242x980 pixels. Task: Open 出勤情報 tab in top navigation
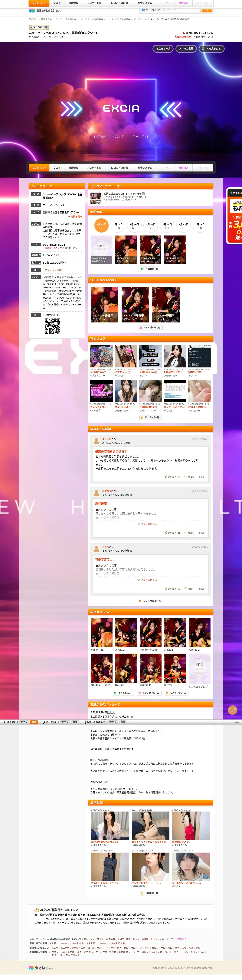point(73,3)
